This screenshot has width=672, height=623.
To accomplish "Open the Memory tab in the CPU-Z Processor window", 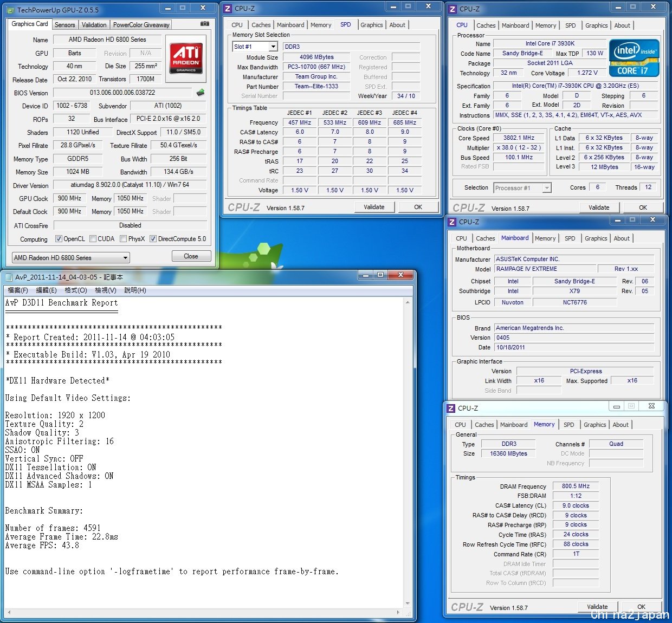I will [546, 25].
